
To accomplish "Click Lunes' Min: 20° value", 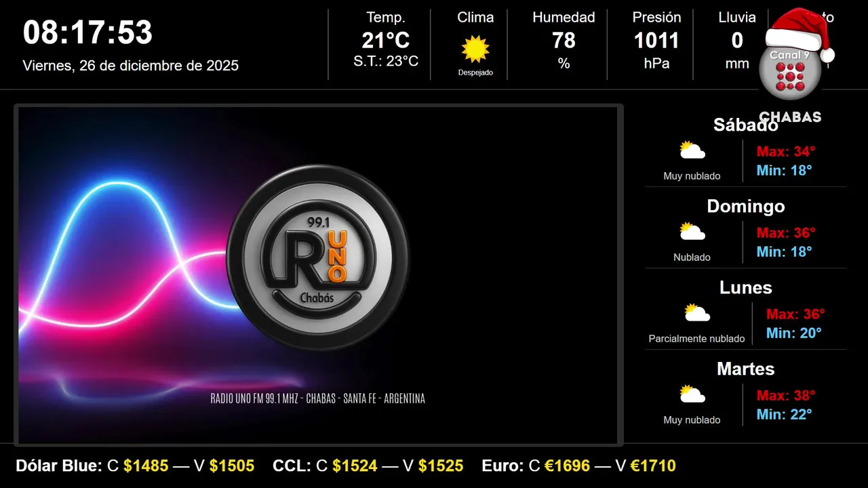I will (793, 333).
